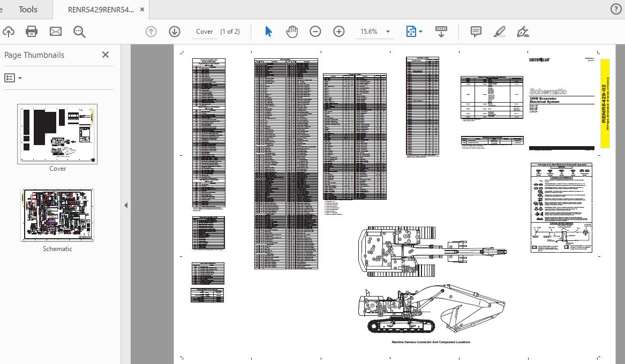Image resolution: width=625 pixels, height=364 pixels.
Task: Open the zoom percentage dropdown arrow
Action: coord(388,32)
